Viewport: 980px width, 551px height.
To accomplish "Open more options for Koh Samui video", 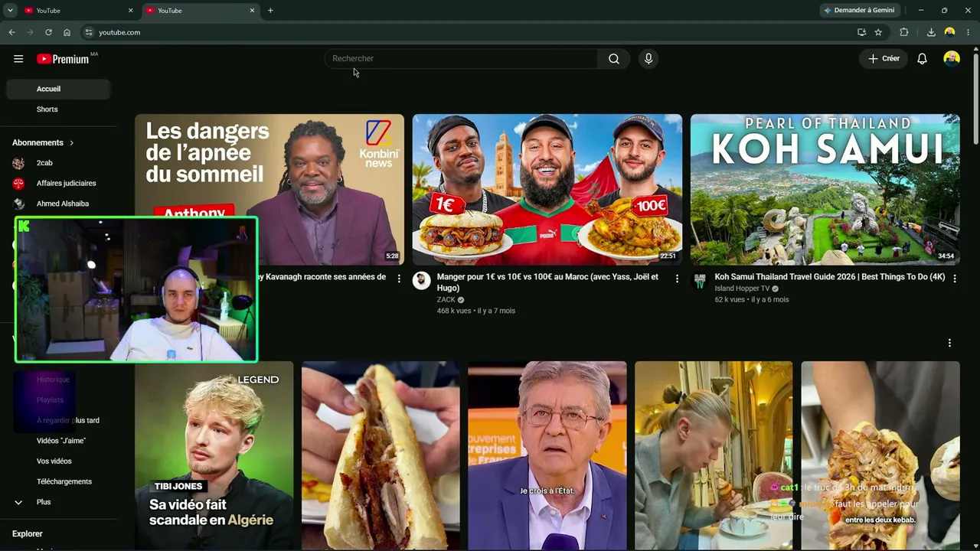I will point(955,279).
